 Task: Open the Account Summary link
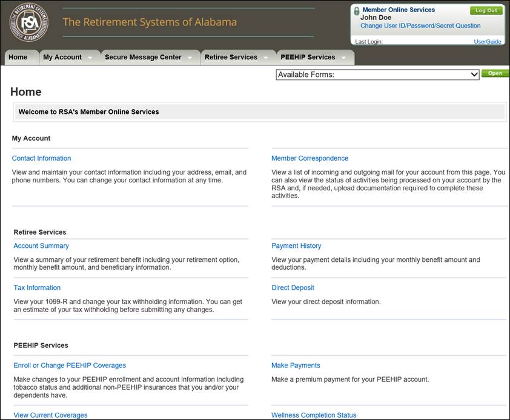pos(41,246)
